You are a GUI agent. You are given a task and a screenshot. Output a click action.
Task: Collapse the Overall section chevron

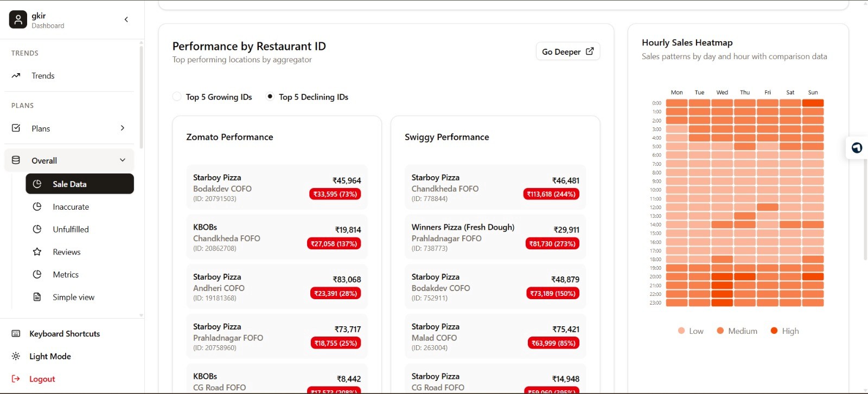point(123,160)
